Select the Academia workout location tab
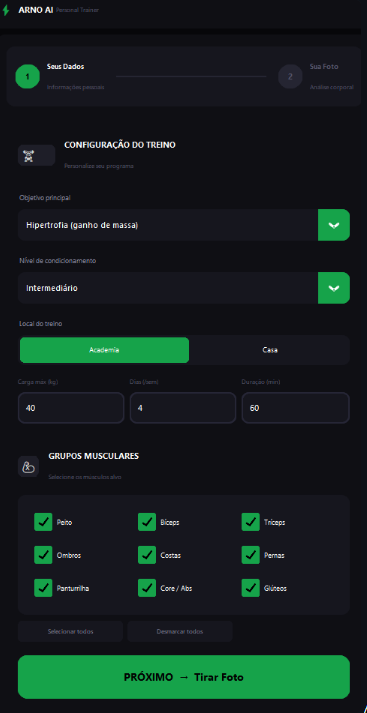 (x=104, y=350)
